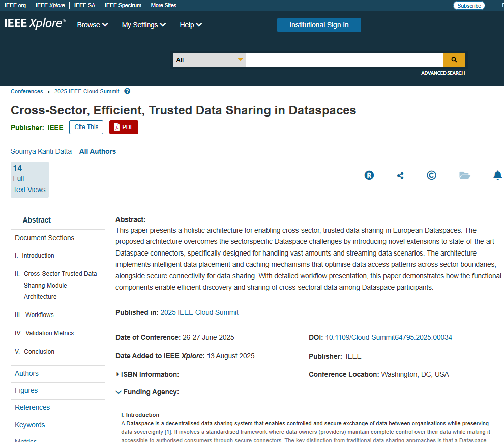Image resolution: width=504 pixels, height=442 pixels.
Task: Click the date added 13 August 2025 text
Action: (230, 356)
